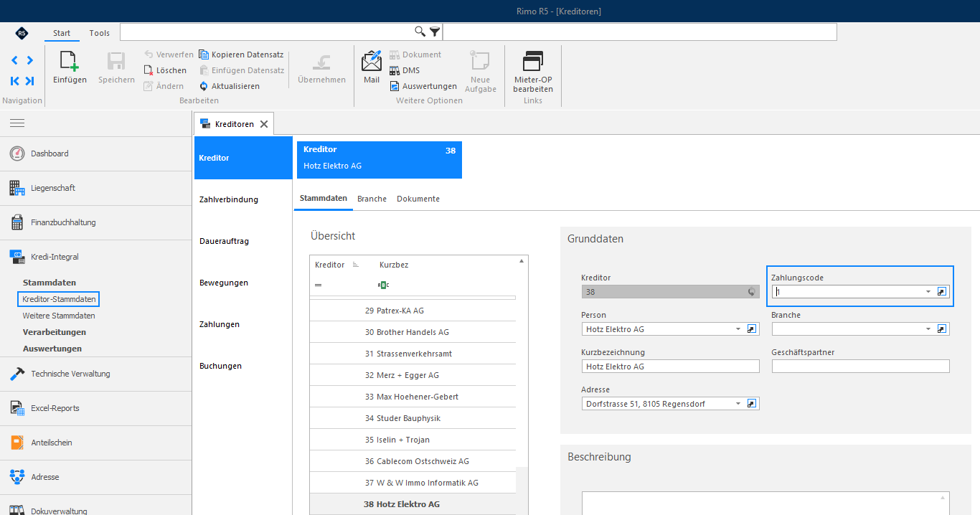
Task: Click the filter funnel icon
Action: point(435,32)
